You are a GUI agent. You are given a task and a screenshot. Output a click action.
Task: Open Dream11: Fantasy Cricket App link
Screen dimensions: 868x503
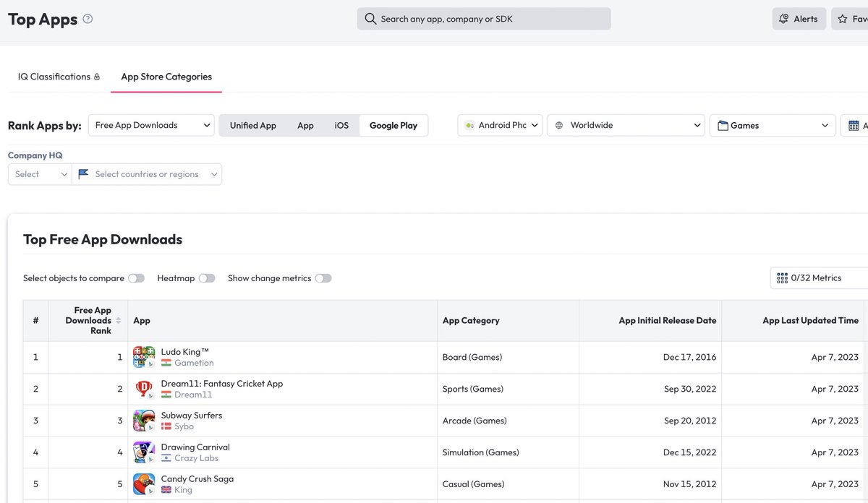coord(222,384)
